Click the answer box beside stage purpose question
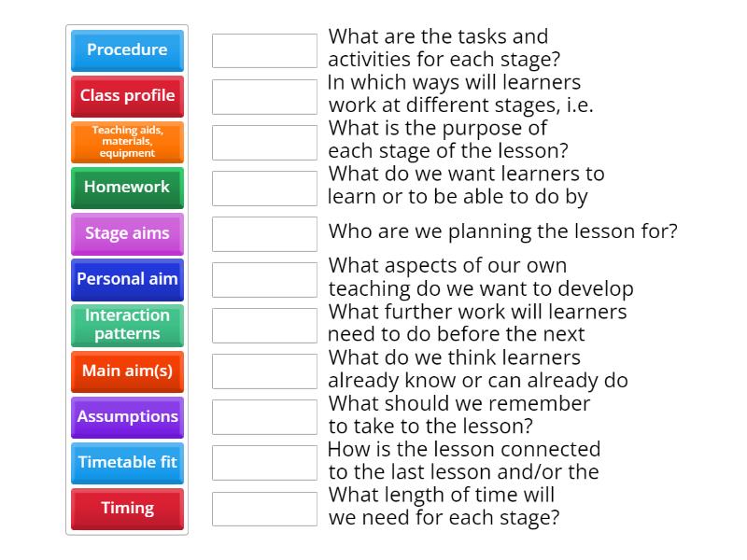The width and height of the screenshot is (747, 560). coord(264,142)
